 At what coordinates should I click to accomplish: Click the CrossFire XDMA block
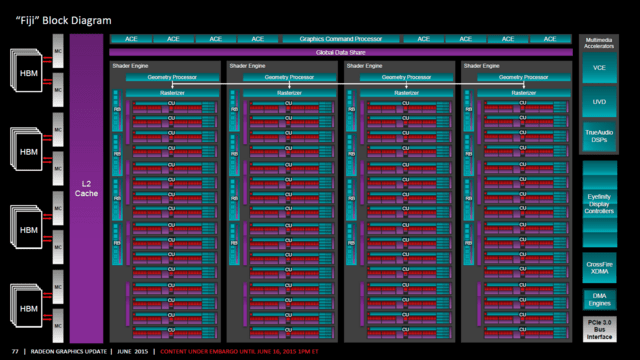(x=599, y=268)
